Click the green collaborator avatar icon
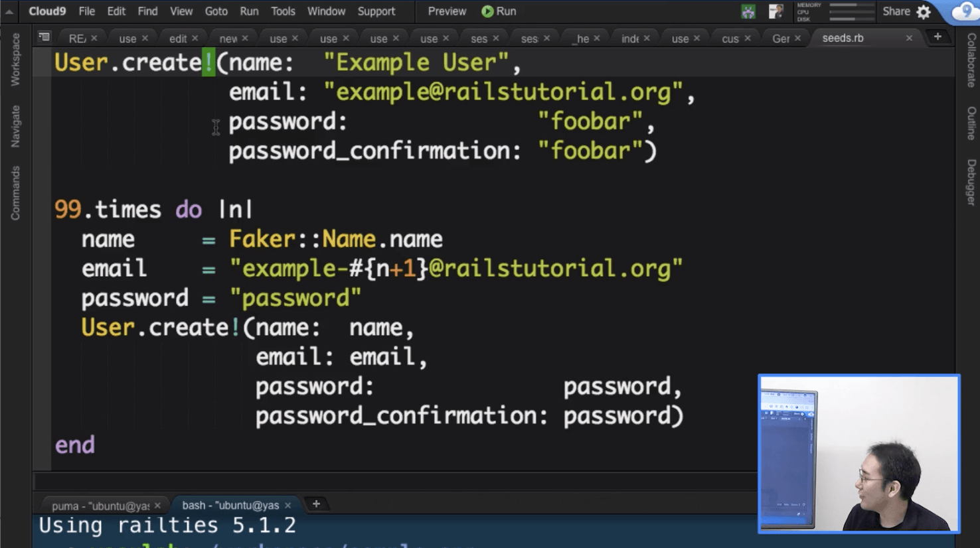The width and height of the screenshot is (980, 548). [x=748, y=11]
